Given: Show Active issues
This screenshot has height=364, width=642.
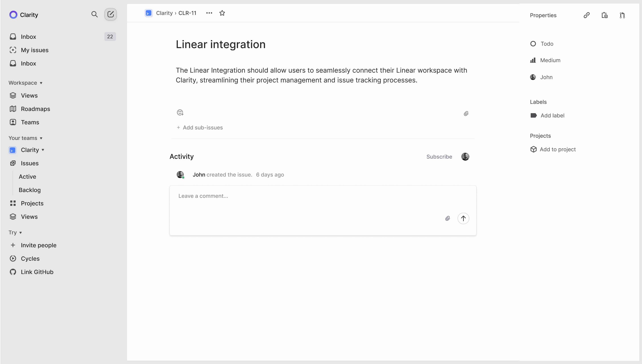Looking at the screenshot, I should pyautogui.click(x=27, y=177).
